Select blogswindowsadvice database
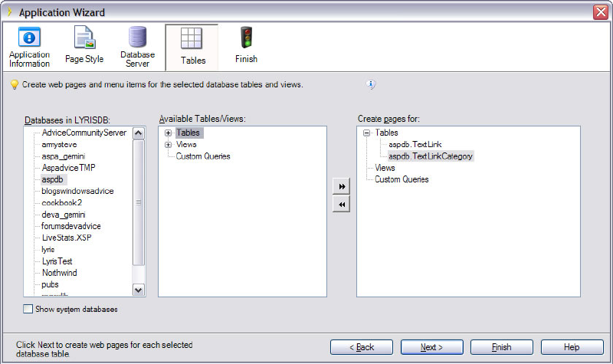 [77, 191]
